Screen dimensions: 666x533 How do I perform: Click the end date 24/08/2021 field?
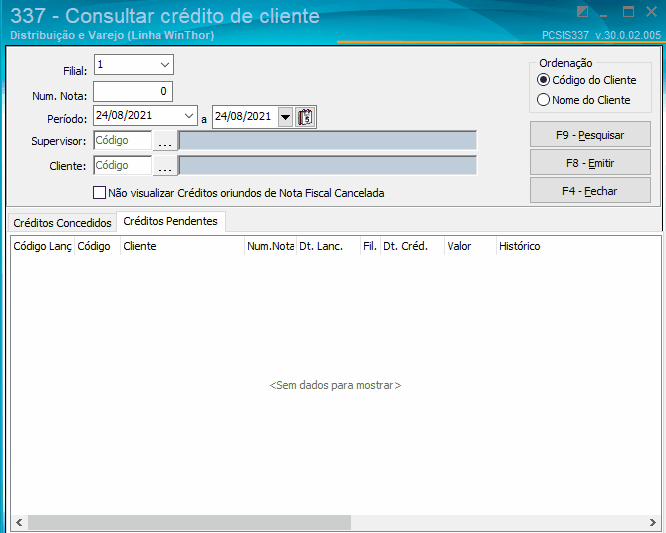[x=246, y=117]
